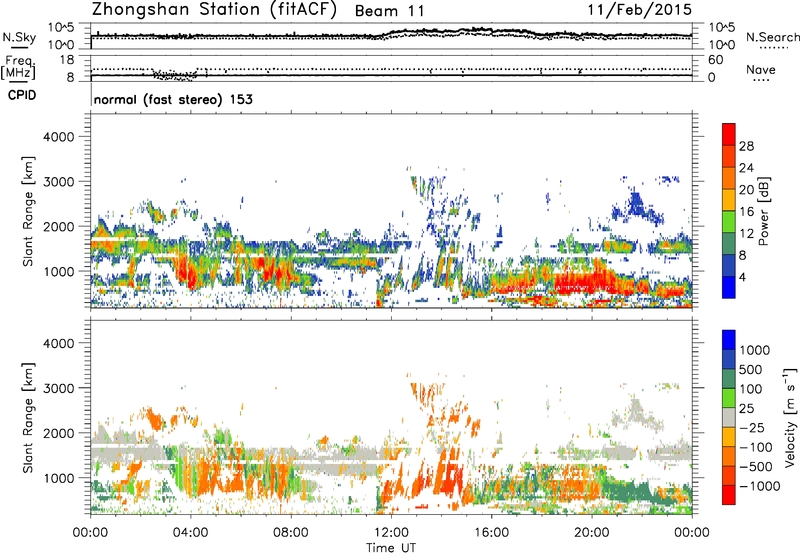Click the 10^5 tick beside N.Search
Viewport: 800px width, 554px height.
pyautogui.click(x=721, y=28)
